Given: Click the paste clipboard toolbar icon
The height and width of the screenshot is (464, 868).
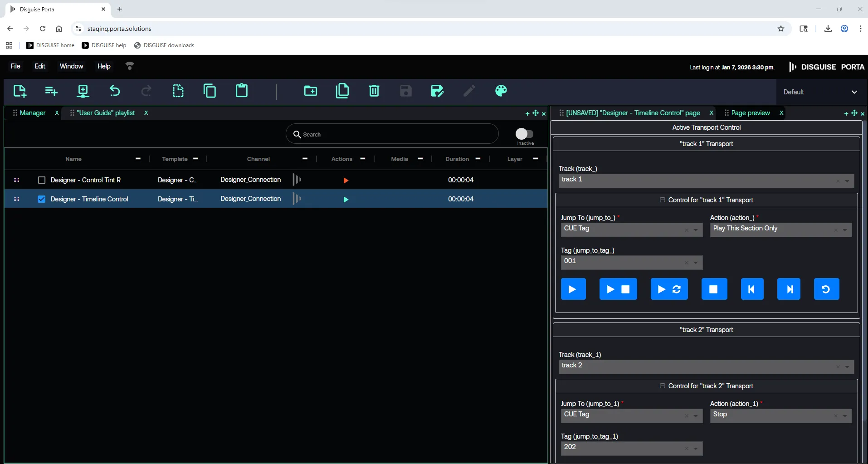Looking at the screenshot, I should 242,91.
